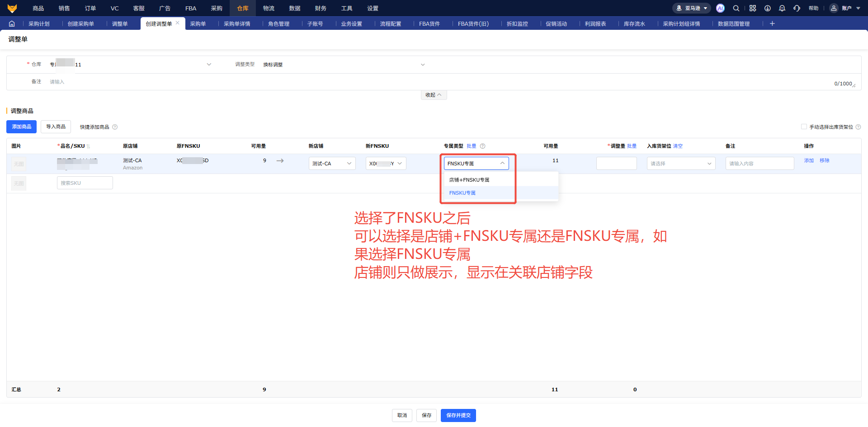
Task: Open the notifications bell
Action: point(782,8)
